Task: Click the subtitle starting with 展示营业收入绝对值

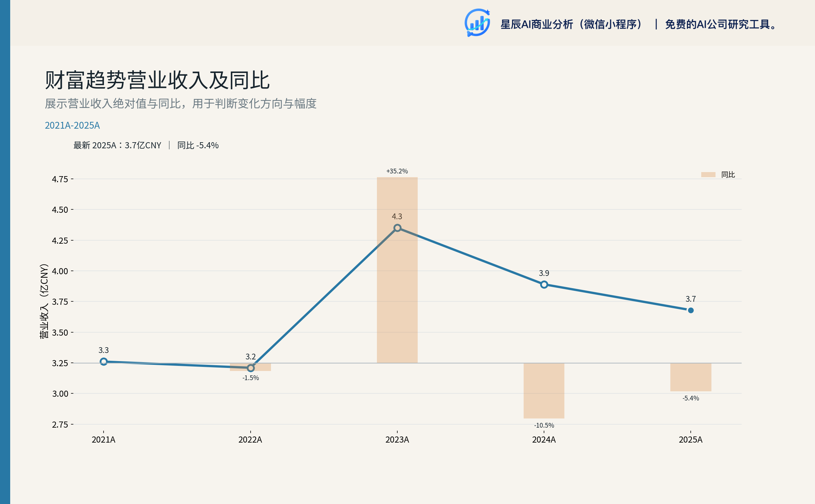Action: [181, 104]
